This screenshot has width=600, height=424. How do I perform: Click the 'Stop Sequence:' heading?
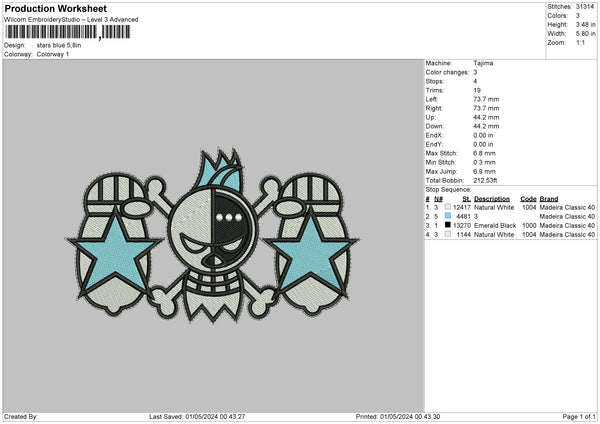point(448,190)
